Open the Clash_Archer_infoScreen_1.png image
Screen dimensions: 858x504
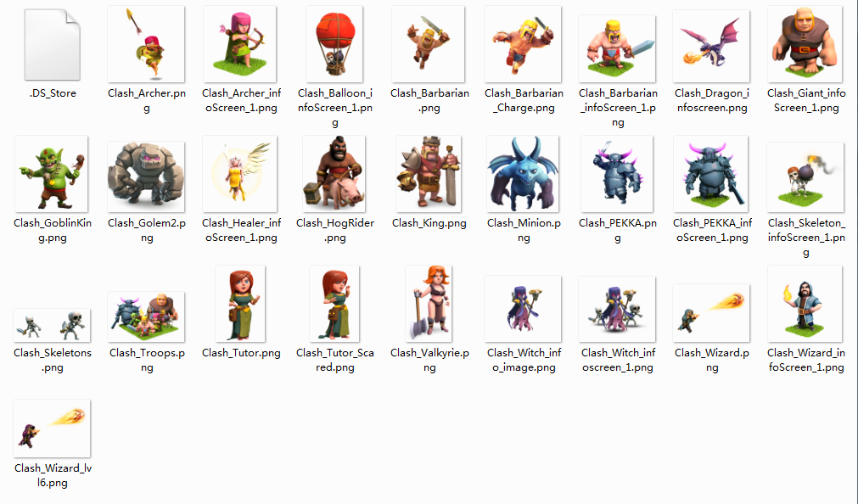pos(239,44)
